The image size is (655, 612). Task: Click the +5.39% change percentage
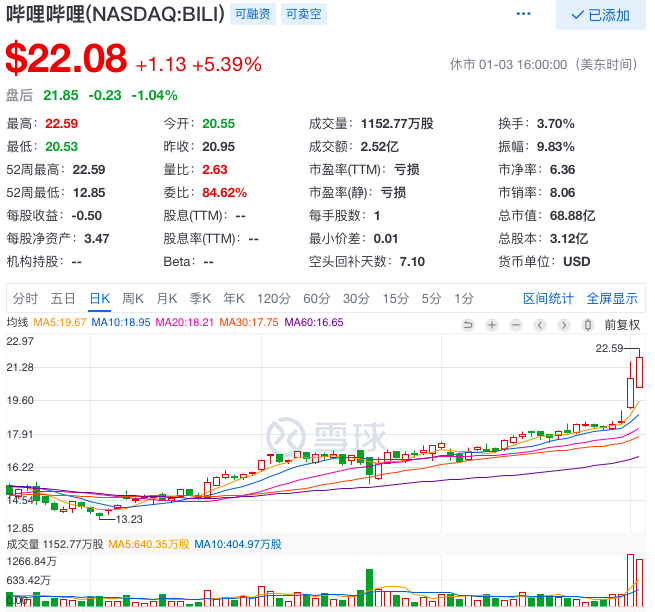coord(227,65)
